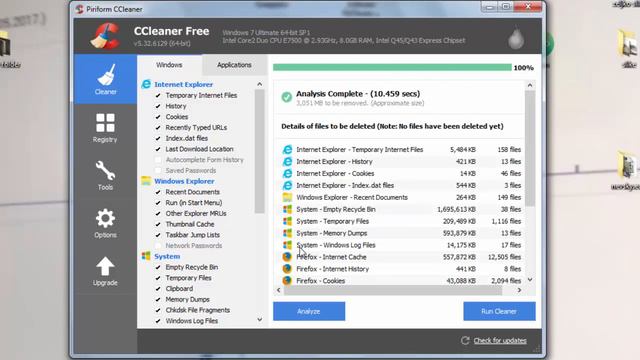Click the Piriform CCleaner title bar icon
Viewport: 640px width, 360px height.
point(79,9)
